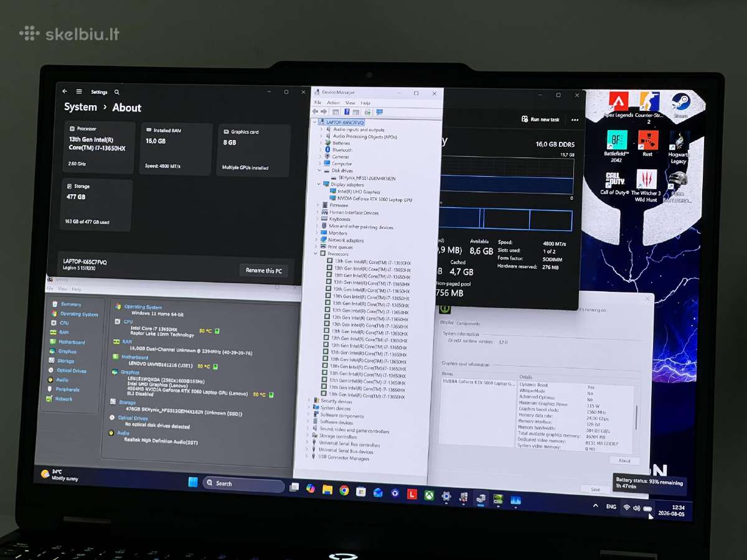The height and width of the screenshot is (560, 747).
Task: Collapse Display adapters in Device Manager
Action: 319,184
